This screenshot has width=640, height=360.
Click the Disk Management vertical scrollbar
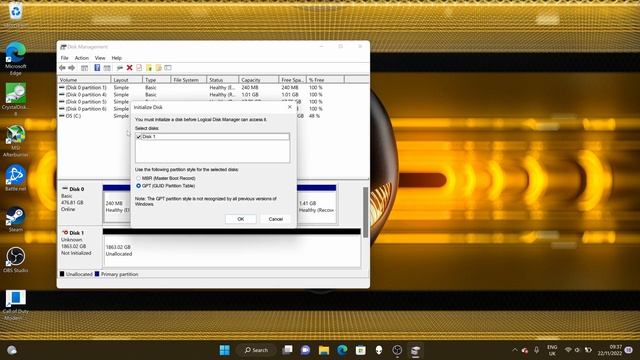365,212
